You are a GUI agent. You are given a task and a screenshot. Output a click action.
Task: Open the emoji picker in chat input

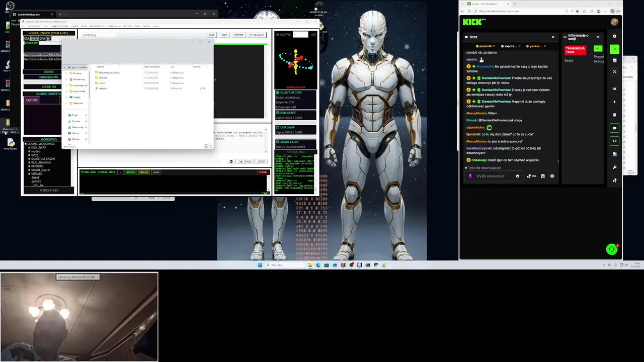(x=518, y=176)
